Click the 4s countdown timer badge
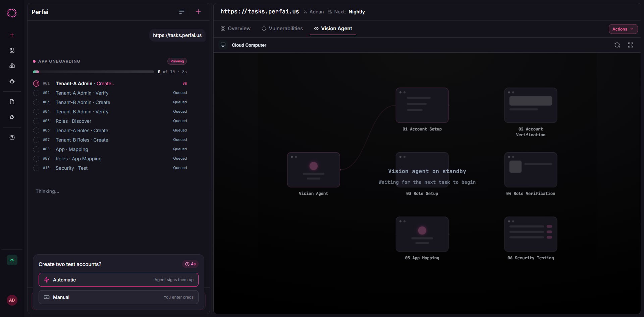 (x=191, y=264)
